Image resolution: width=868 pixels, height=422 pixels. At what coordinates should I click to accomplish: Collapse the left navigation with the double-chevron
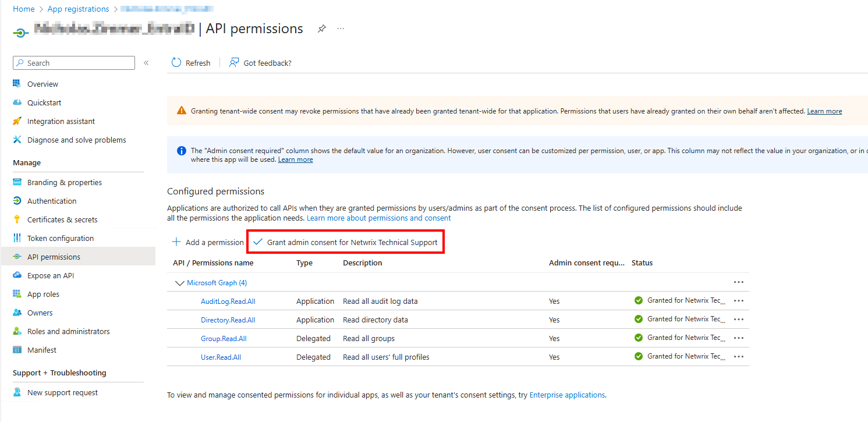click(146, 62)
